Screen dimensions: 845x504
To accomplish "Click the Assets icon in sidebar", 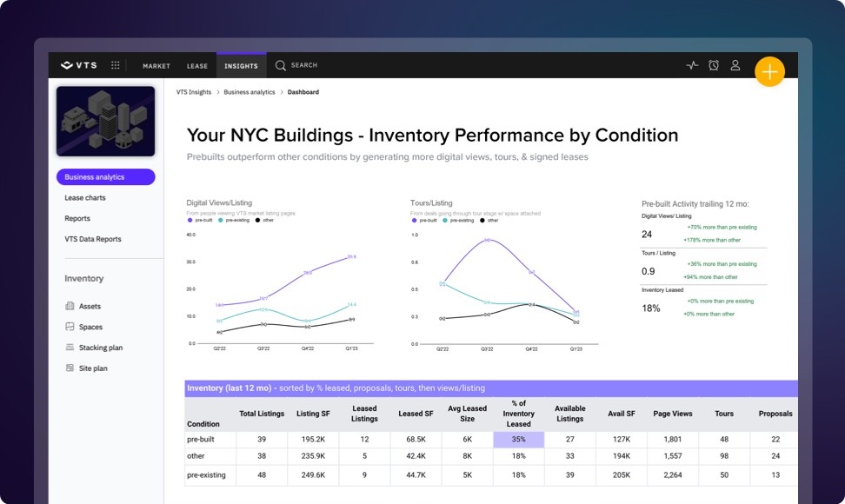I will (70, 307).
